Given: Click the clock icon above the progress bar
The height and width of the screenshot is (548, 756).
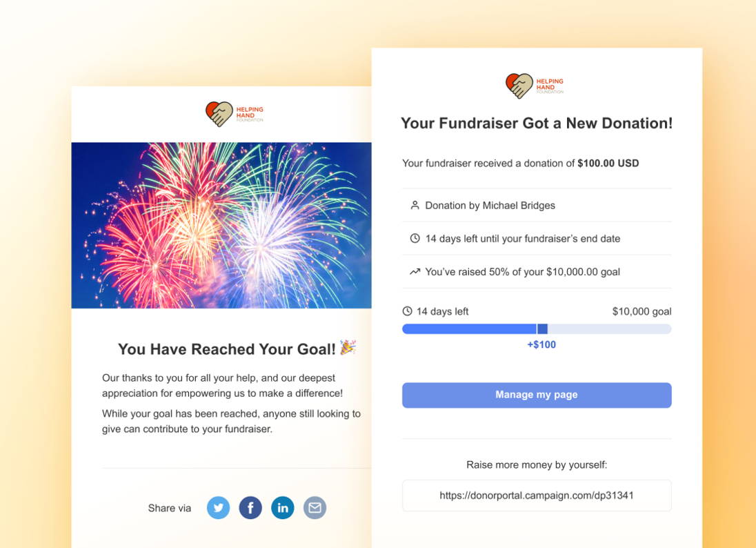Looking at the screenshot, I should (x=408, y=311).
